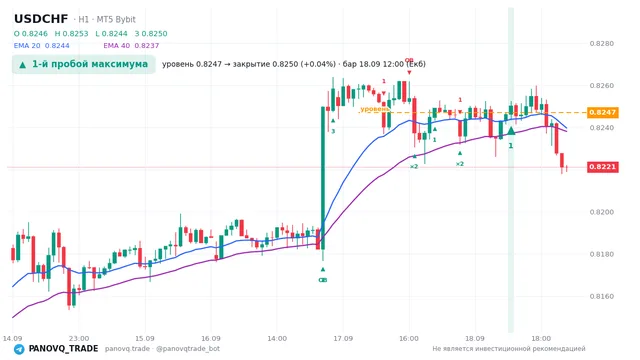The height and width of the screenshot is (360, 640).
Task: Select the green triangle marker labeled 3
Action: click(x=333, y=121)
